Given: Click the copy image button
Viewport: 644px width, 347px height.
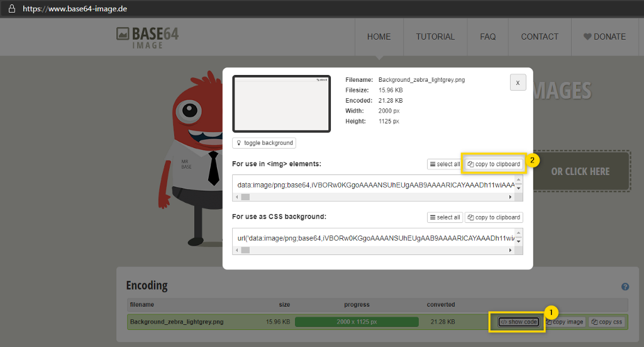Looking at the screenshot, I should 564,322.
